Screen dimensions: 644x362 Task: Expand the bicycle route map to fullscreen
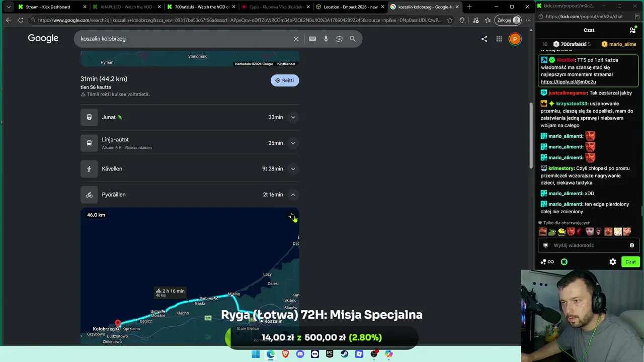click(x=291, y=216)
